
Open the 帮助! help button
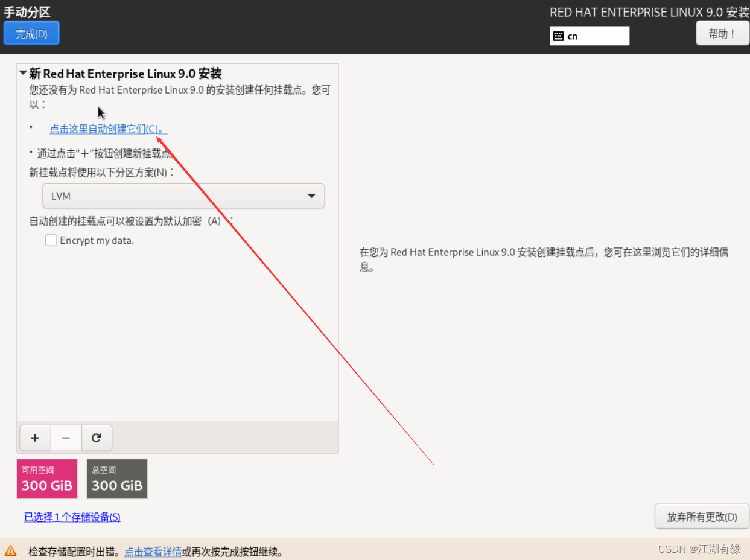coord(722,34)
